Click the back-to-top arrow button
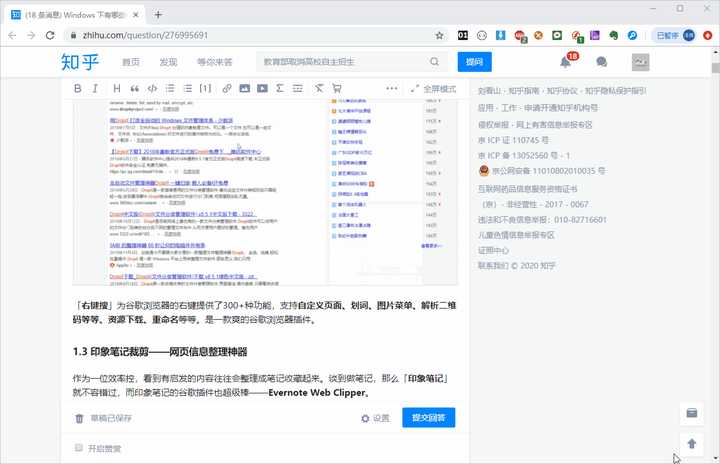The width and height of the screenshot is (720, 464). 692,444
